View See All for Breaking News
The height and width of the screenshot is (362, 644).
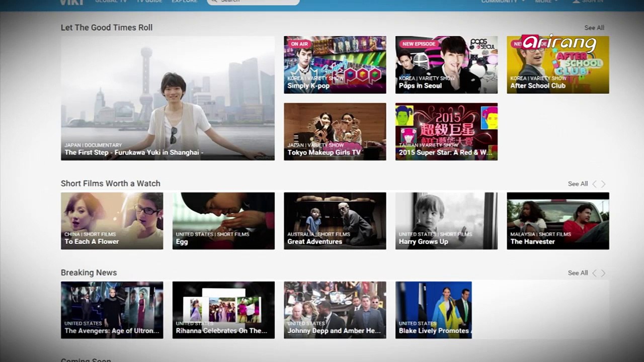(578, 273)
